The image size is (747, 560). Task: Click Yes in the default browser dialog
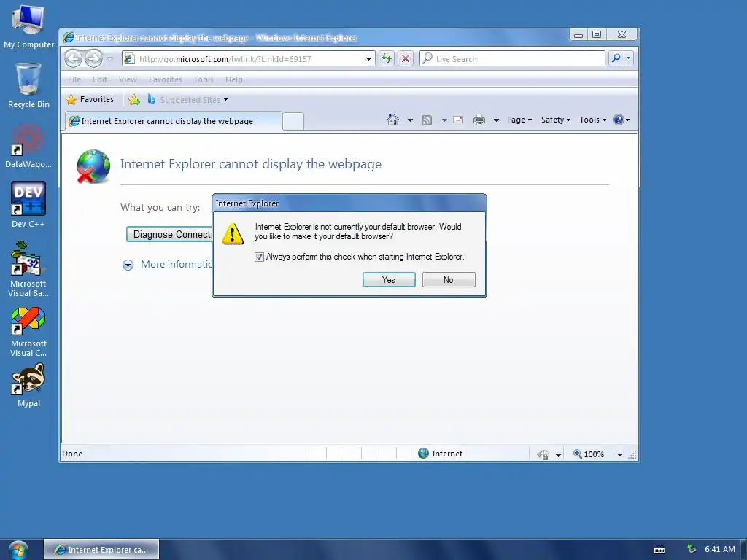[x=389, y=280]
